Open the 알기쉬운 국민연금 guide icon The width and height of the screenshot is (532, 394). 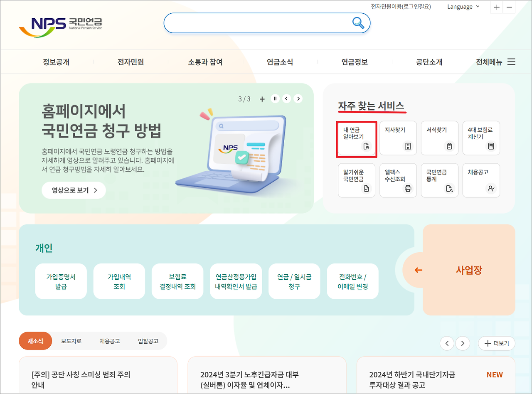pyautogui.click(x=356, y=180)
